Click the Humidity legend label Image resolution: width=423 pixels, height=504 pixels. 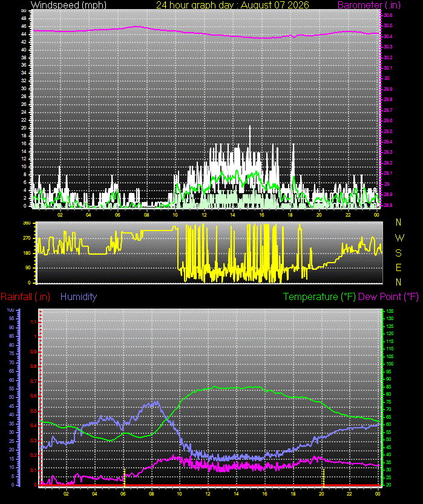click(x=79, y=296)
